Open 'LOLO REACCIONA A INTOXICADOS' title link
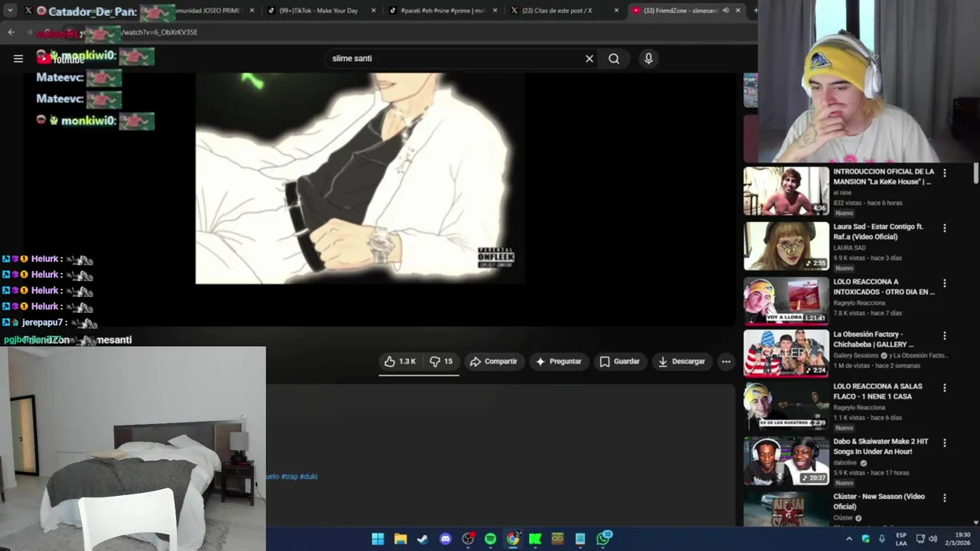Viewport: 980px width, 551px height. pos(884,286)
